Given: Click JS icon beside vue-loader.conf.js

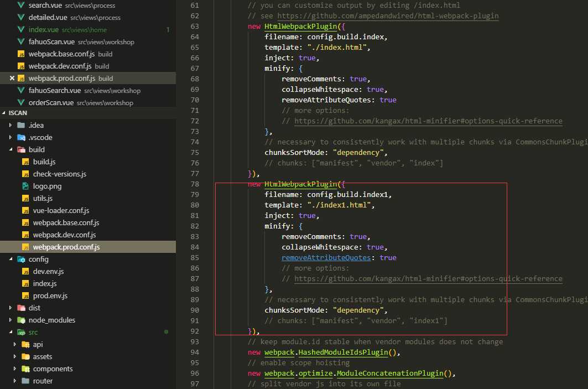Looking at the screenshot, I should pyautogui.click(x=25, y=210).
